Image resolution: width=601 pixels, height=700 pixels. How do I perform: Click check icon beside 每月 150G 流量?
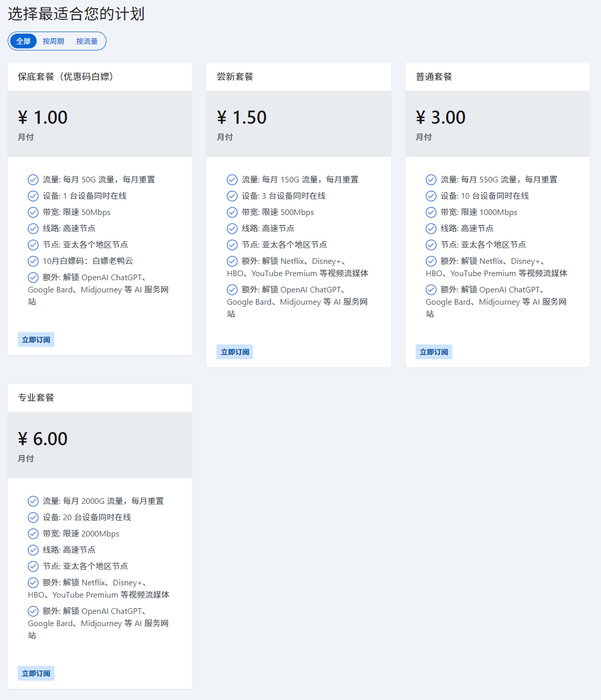click(232, 180)
